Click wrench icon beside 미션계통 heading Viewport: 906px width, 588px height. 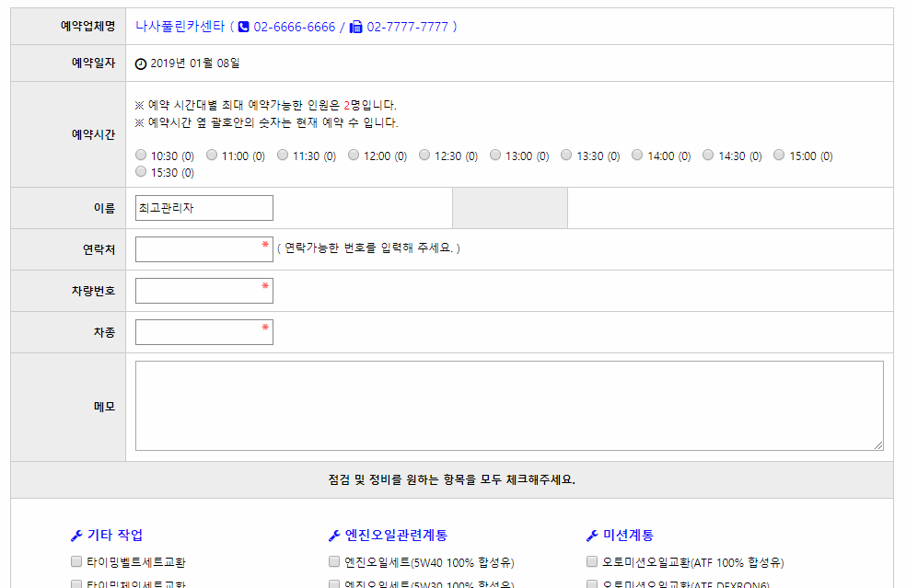(x=592, y=536)
